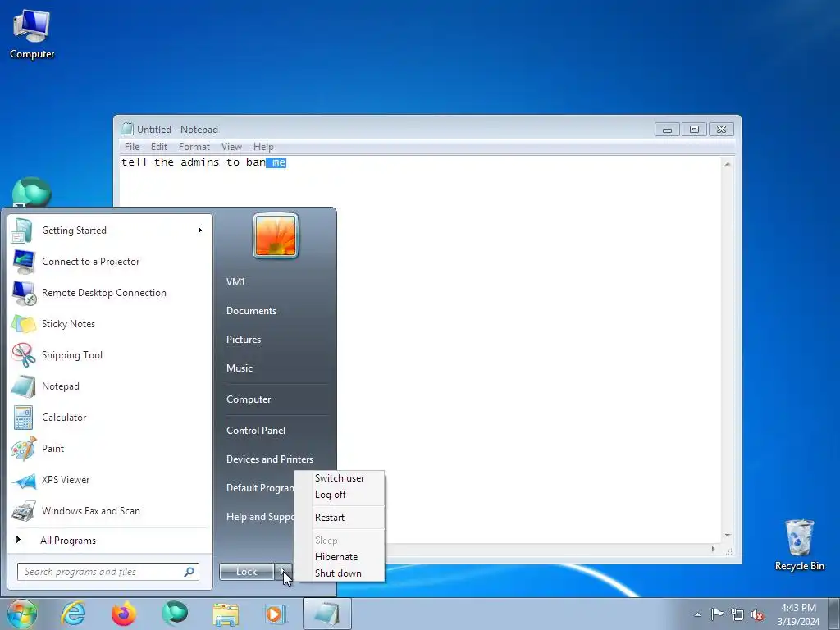840x630 pixels.
Task: Open Pictures from Start menu
Action: point(243,340)
